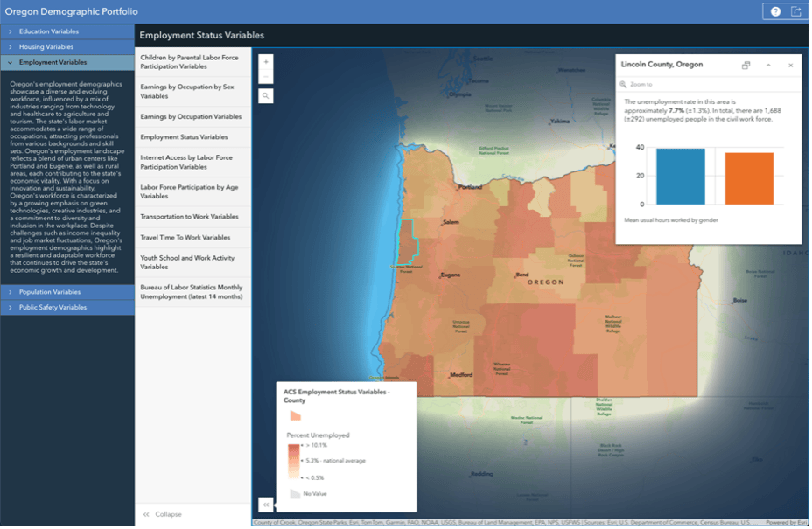Click the Bend label on map
The height and width of the screenshot is (529, 812).
coord(523,275)
